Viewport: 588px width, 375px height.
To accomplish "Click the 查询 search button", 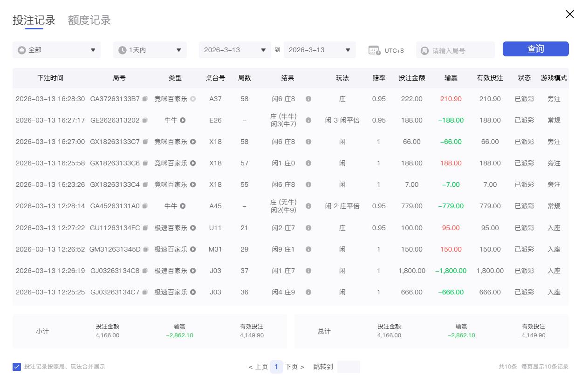I will point(535,49).
